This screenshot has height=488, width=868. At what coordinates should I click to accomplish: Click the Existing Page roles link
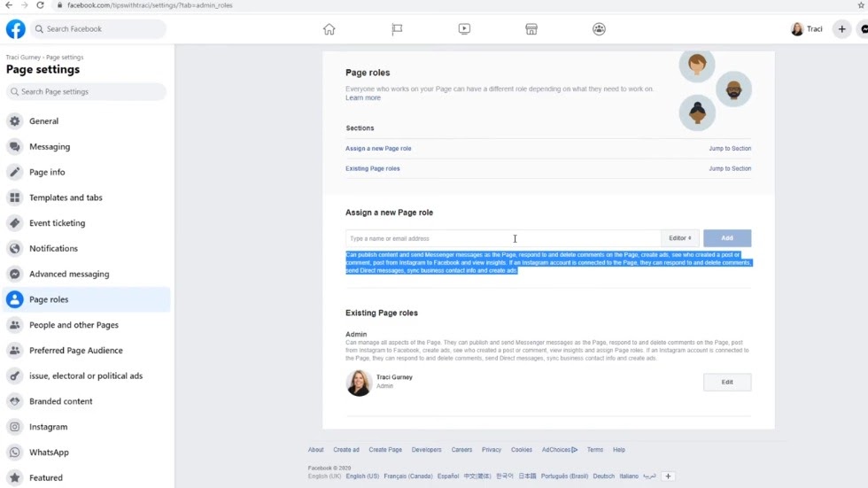point(373,168)
